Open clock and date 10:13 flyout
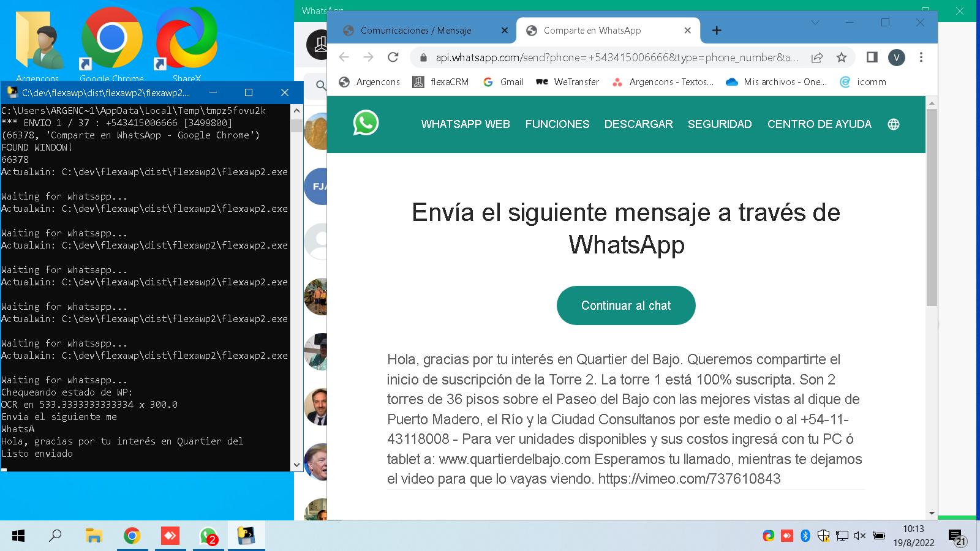Image resolution: width=980 pixels, height=551 pixels. click(x=913, y=536)
